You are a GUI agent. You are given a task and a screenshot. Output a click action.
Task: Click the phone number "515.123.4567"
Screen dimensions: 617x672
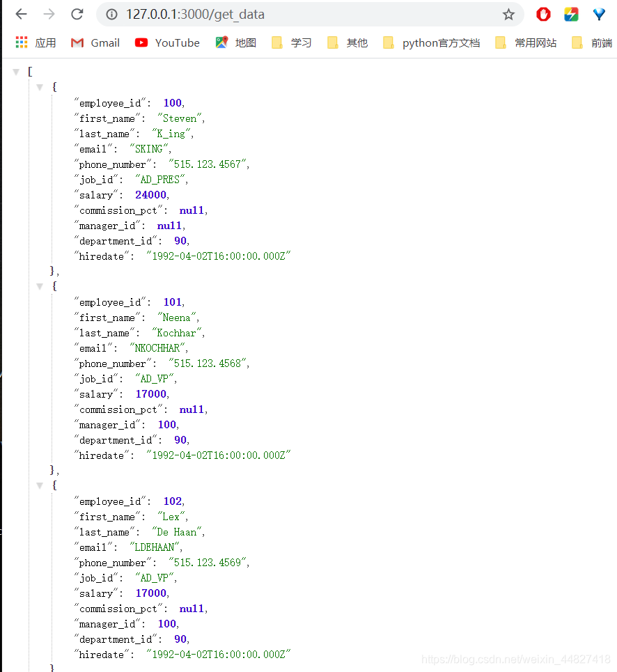[208, 164]
